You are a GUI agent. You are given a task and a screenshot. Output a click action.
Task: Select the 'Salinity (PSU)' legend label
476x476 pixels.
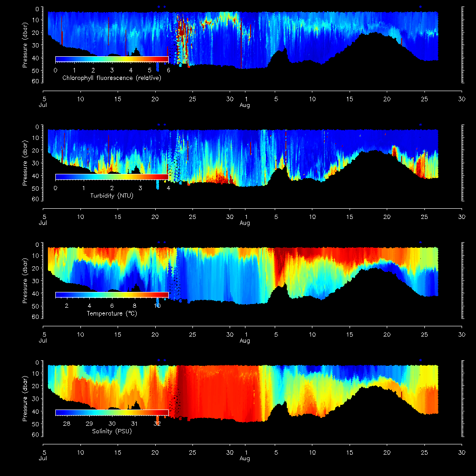(112, 431)
